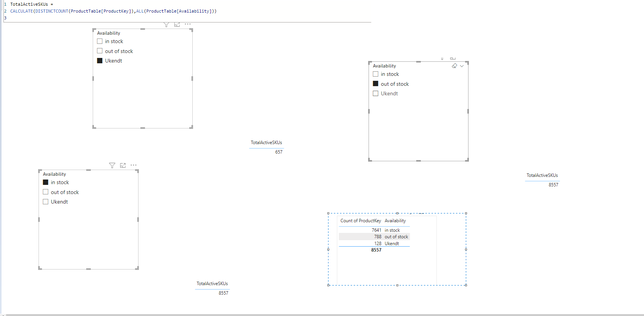The height and width of the screenshot is (316, 644).
Task: Select the 7641 cell in the table
Action: coord(376,230)
